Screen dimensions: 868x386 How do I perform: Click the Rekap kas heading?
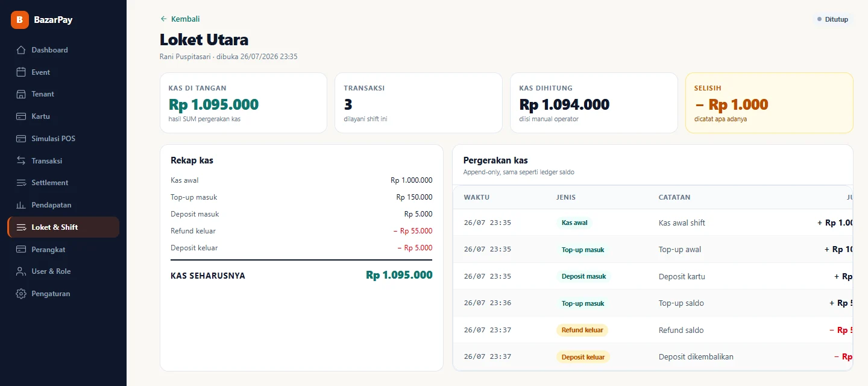pyautogui.click(x=192, y=160)
